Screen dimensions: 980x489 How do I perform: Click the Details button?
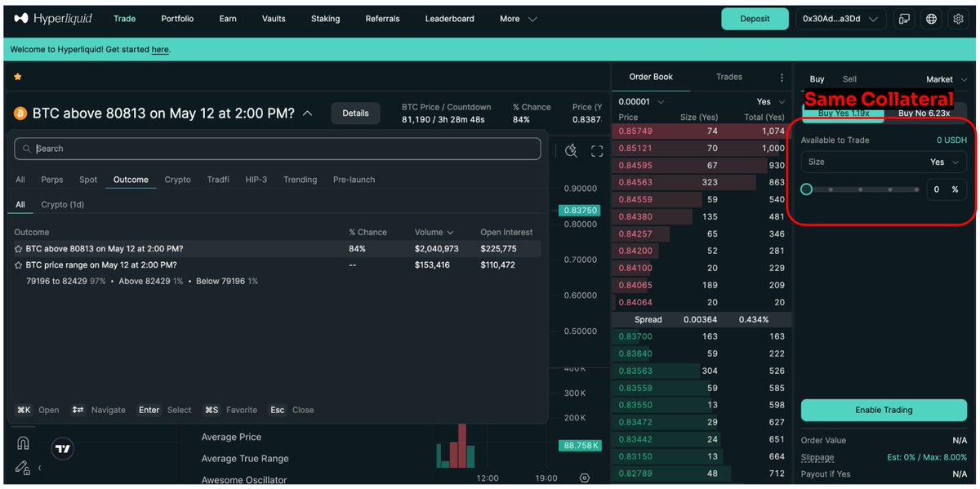[355, 113]
